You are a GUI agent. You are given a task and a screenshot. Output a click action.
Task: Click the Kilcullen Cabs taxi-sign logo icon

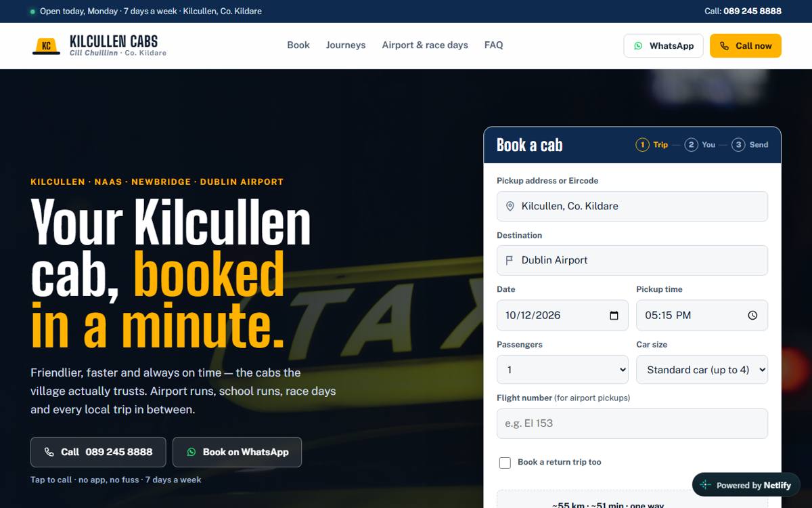(x=46, y=45)
